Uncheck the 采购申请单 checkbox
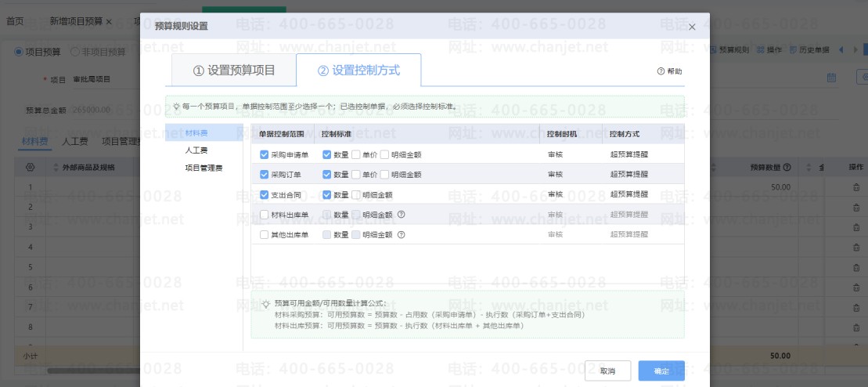 tap(264, 155)
